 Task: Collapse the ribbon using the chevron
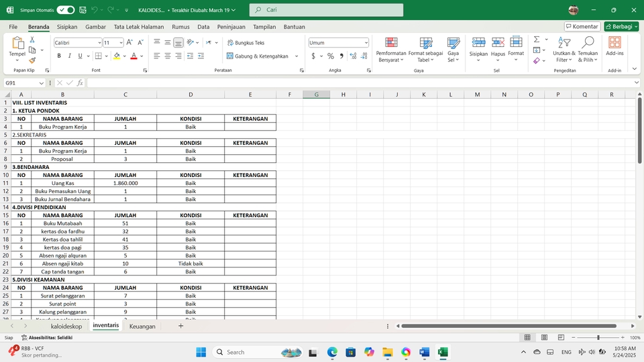tap(635, 69)
